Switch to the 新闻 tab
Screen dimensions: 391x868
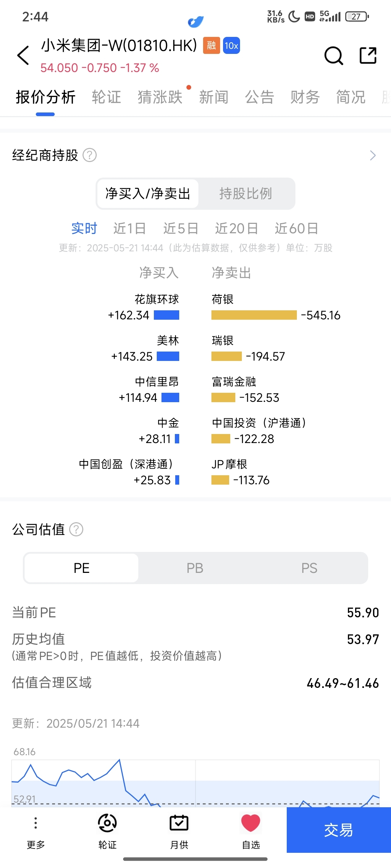point(214,97)
